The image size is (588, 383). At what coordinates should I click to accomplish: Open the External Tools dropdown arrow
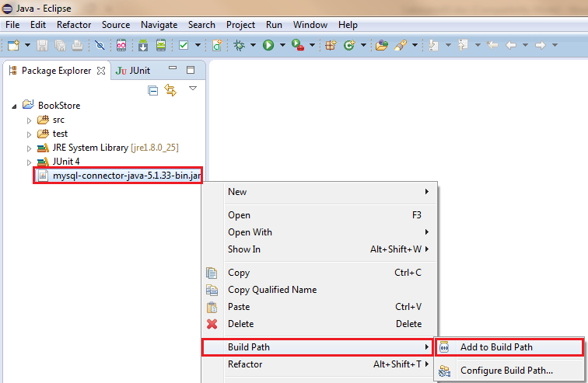(312, 45)
